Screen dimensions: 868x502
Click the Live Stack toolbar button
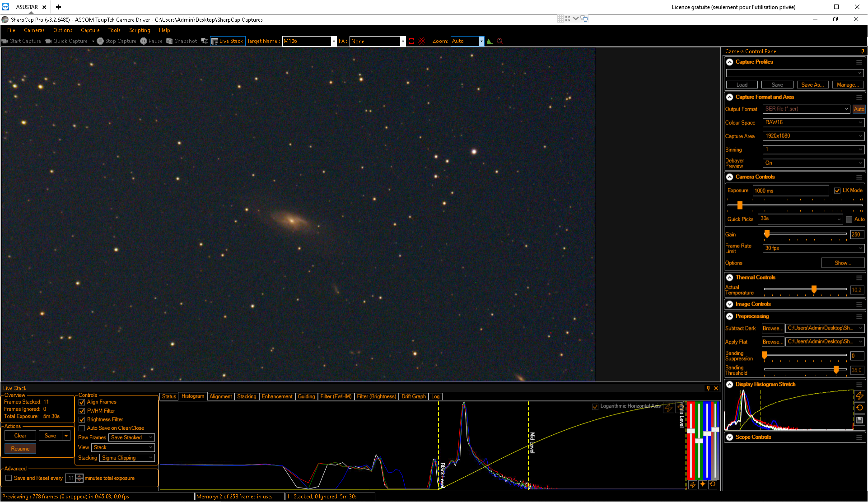228,41
